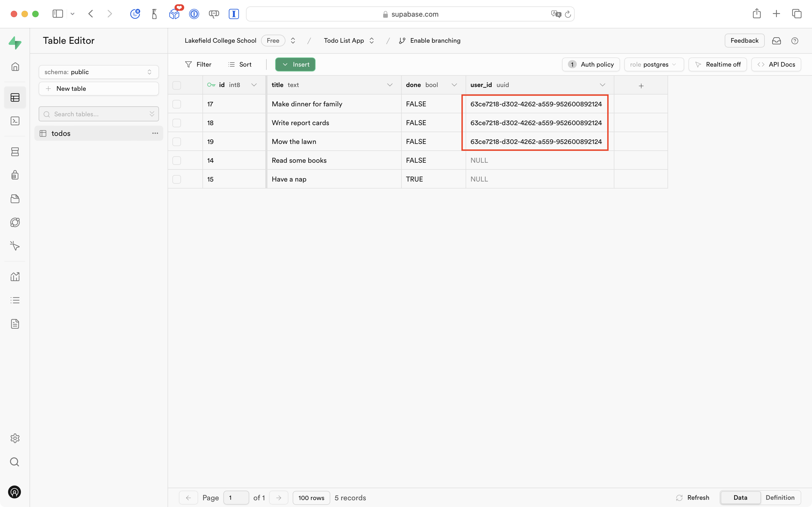Open the user_id column header dropdown

602,85
